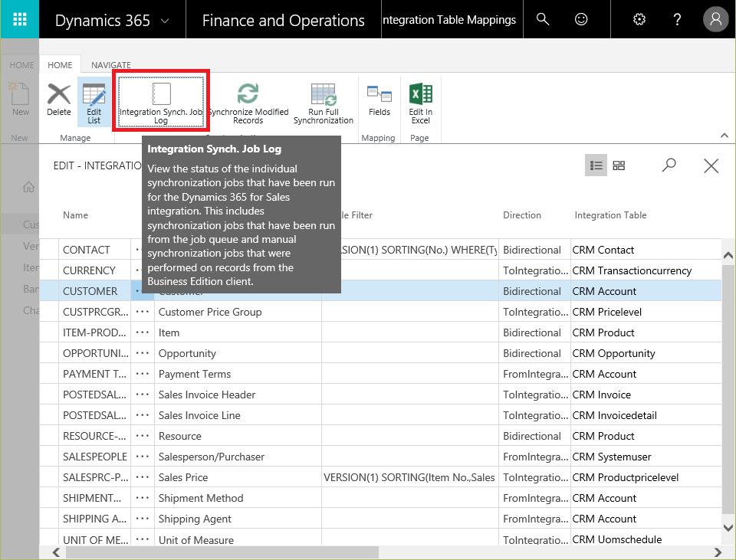
Task: Switch to tile view layout icon
Action: tap(619, 165)
